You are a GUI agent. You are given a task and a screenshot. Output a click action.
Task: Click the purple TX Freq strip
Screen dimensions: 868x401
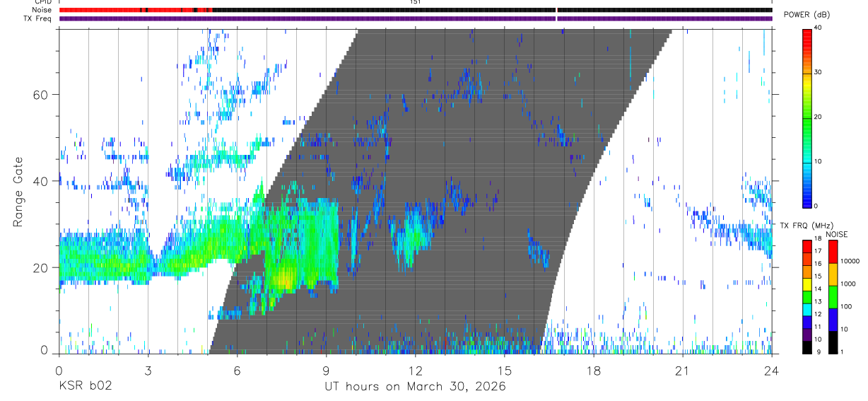click(416, 18)
